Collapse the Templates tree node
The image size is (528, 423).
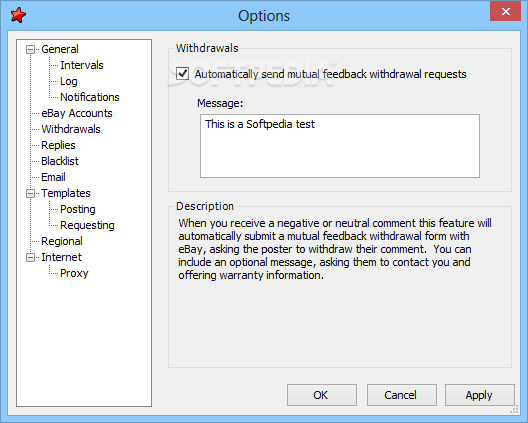tap(30, 194)
